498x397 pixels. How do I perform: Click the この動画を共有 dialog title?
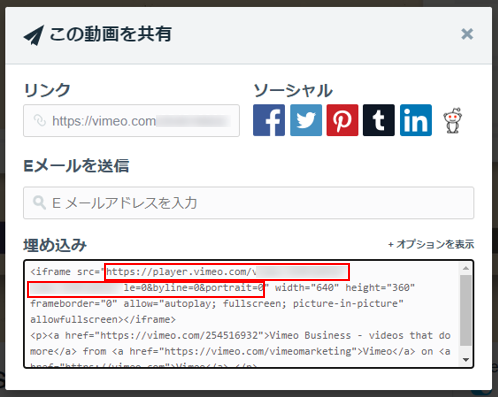[111, 34]
